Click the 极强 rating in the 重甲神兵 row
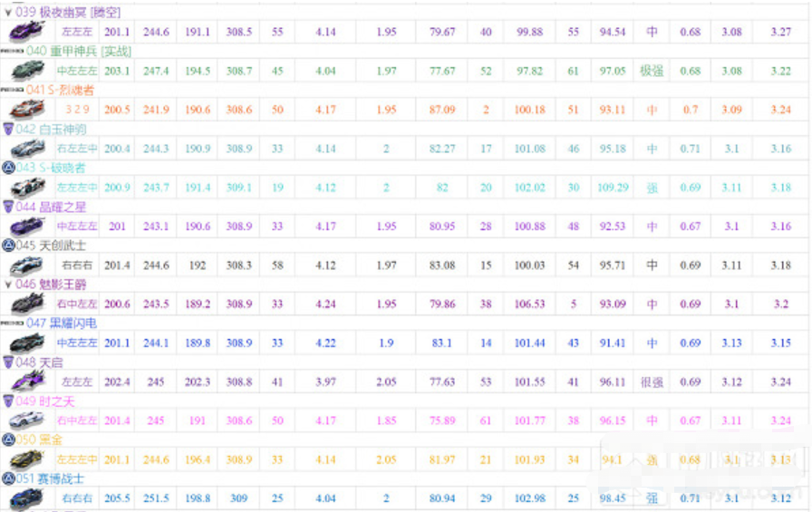812x512 pixels. point(651,71)
